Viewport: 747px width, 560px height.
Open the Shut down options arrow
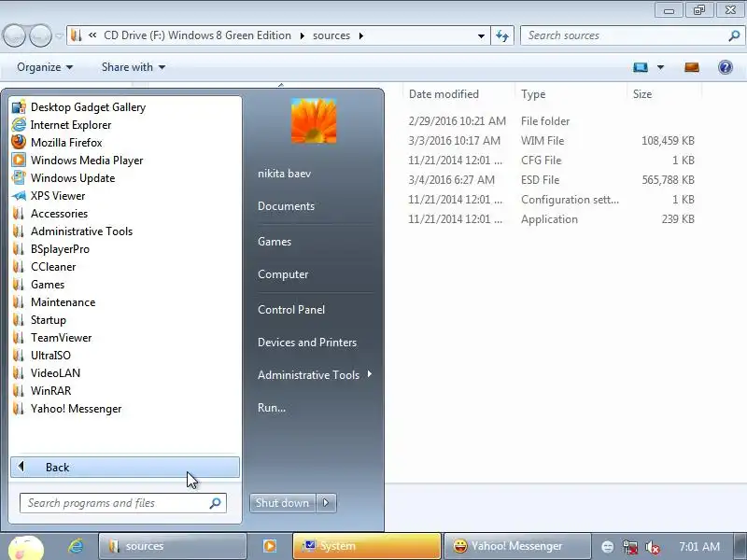(326, 503)
